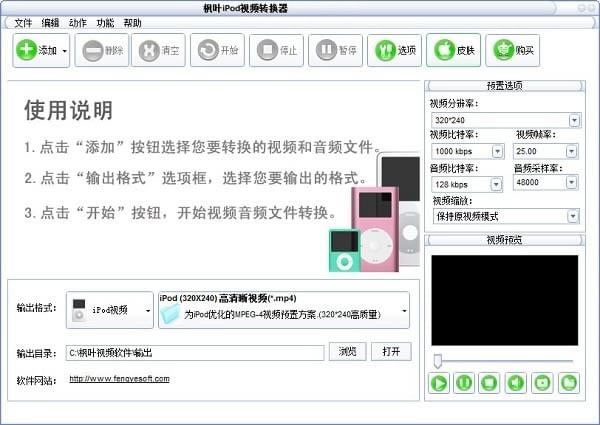Click the 暂停 (Pause) toolbar button

click(x=336, y=49)
